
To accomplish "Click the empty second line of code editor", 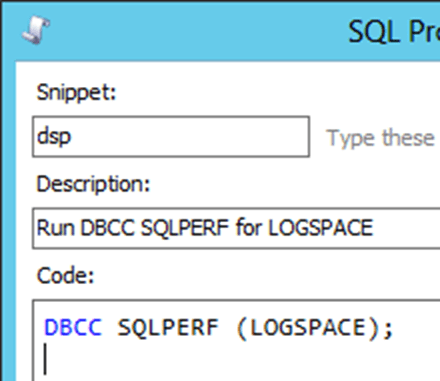I will 233,359.
